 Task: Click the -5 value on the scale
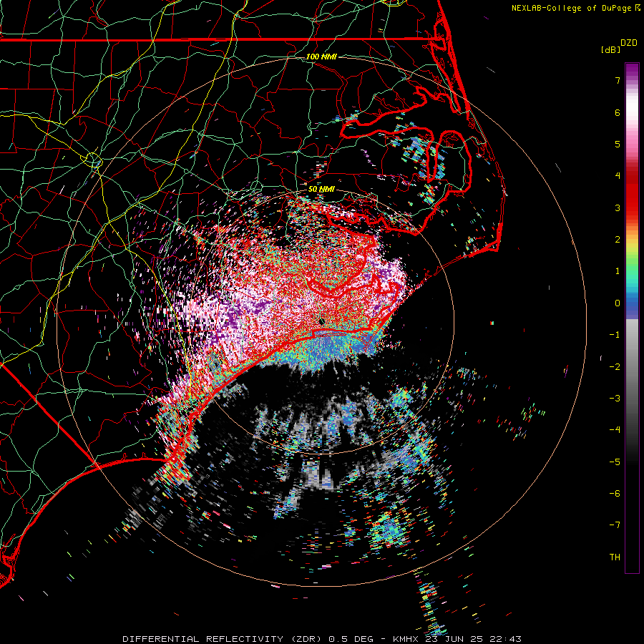[x=615, y=462]
